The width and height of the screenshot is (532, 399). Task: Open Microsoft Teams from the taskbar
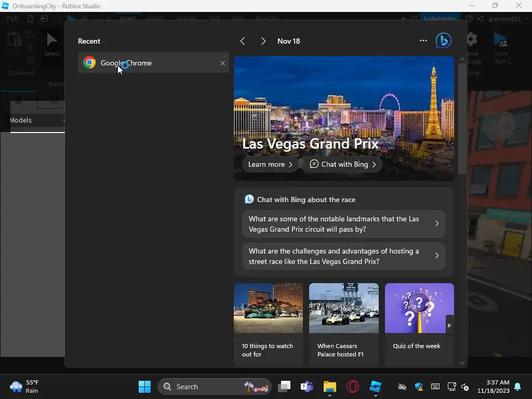point(307,387)
